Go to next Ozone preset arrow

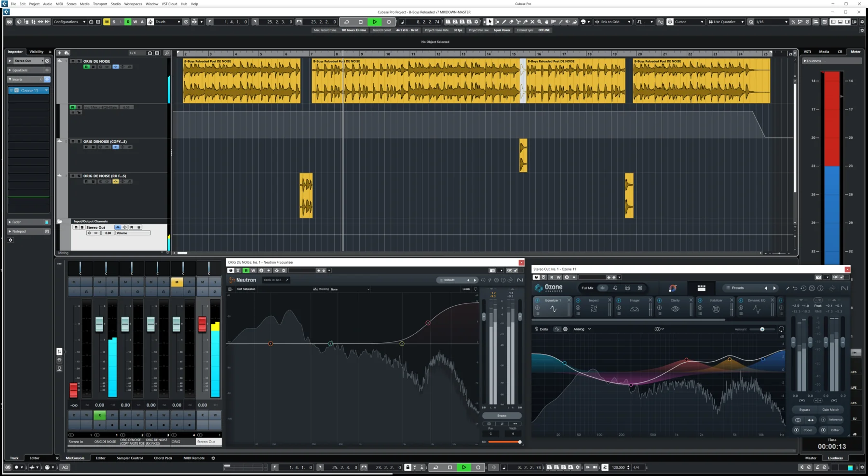(774, 288)
